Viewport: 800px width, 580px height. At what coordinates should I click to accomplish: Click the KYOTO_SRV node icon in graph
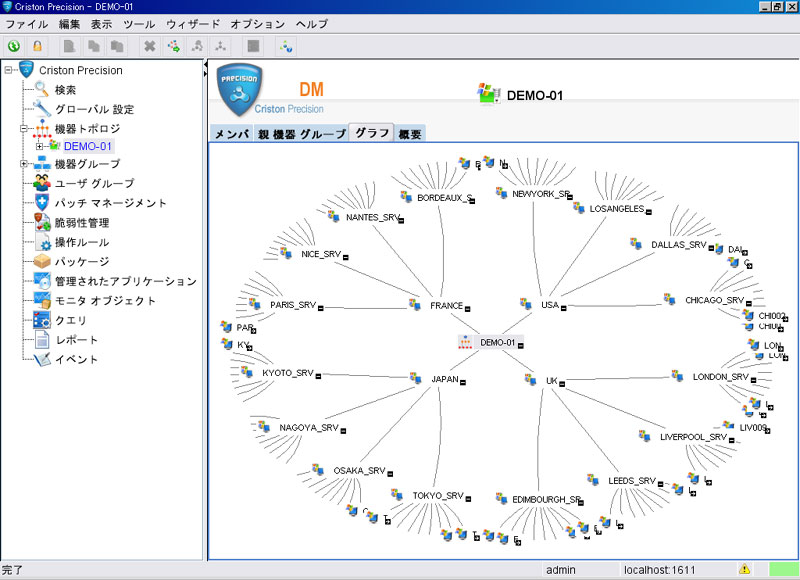click(247, 372)
